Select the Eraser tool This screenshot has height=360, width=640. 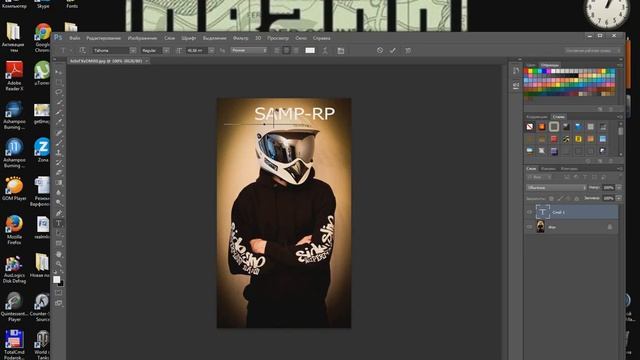[x=59, y=173]
